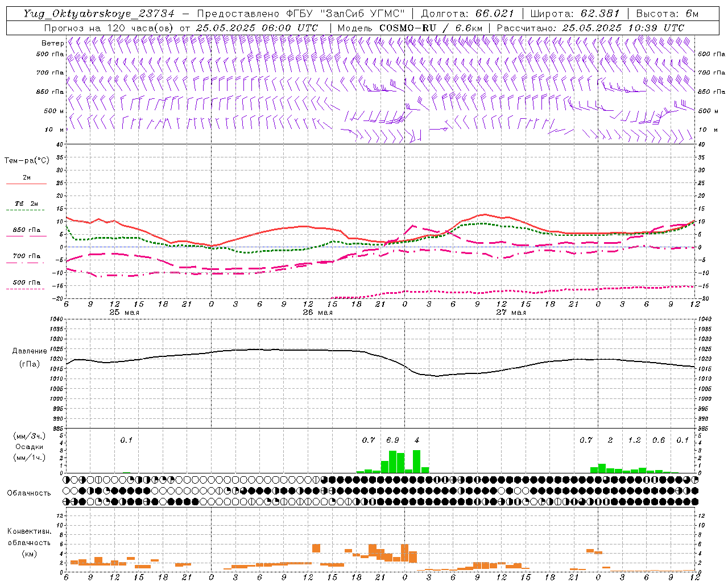The image size is (728, 582).
Task: Click the station title Yug_Oktyabrskoye_23734
Action: click(x=100, y=14)
